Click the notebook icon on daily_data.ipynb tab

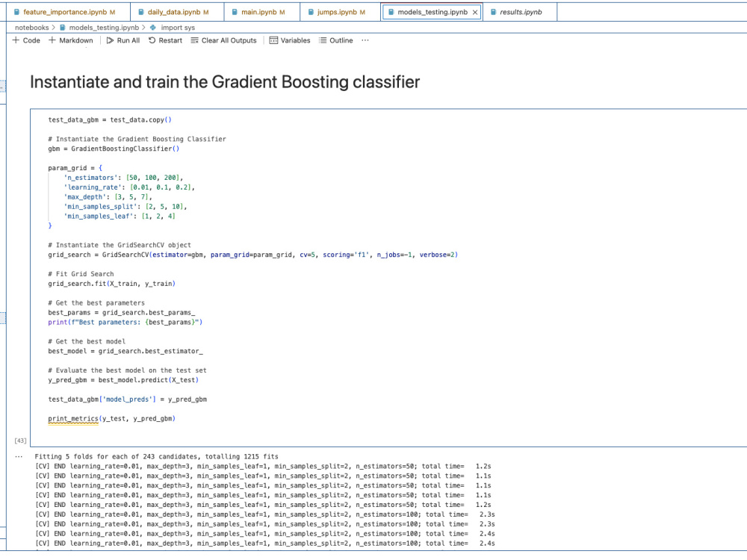(141, 12)
